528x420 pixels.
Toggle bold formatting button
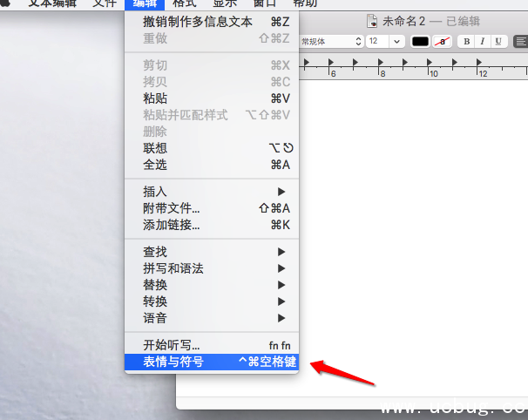pos(467,42)
